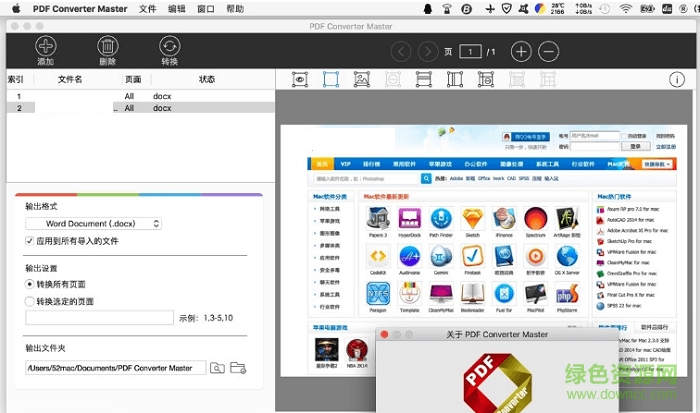Toggle the eye preview area tool

300,79
